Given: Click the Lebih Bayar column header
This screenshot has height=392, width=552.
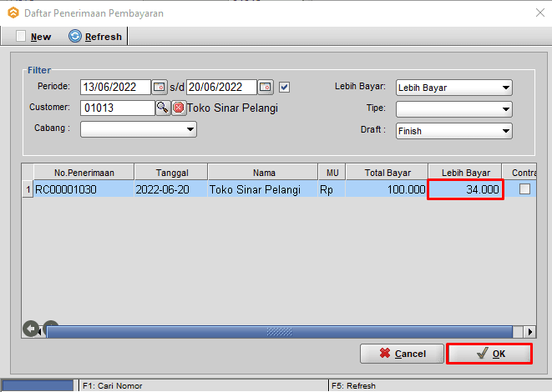Looking at the screenshot, I should click(x=465, y=173).
